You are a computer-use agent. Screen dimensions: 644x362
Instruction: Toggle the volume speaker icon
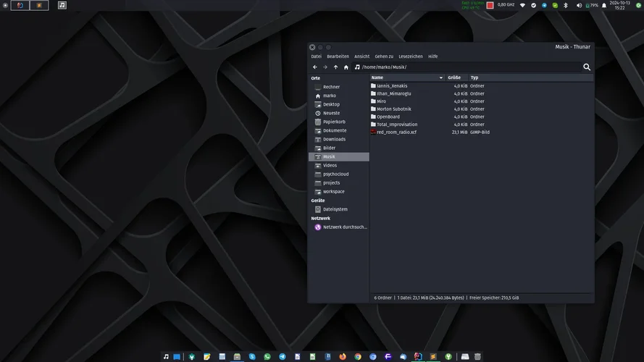click(x=578, y=5)
